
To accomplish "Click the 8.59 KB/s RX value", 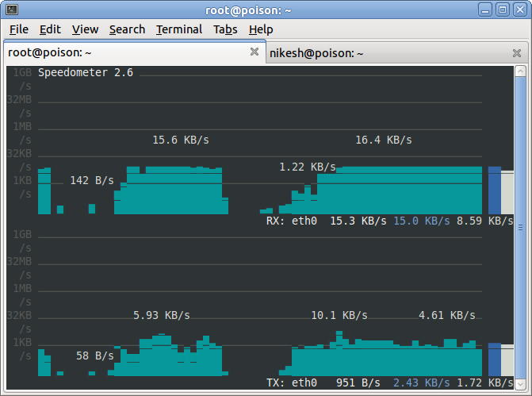I will pos(485,221).
